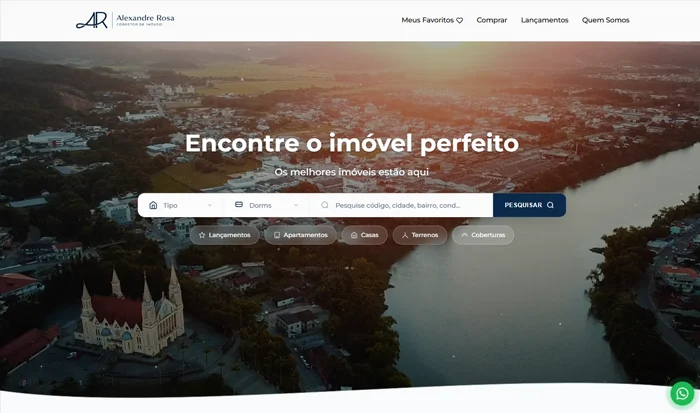Open the Quem Somos page

click(605, 20)
